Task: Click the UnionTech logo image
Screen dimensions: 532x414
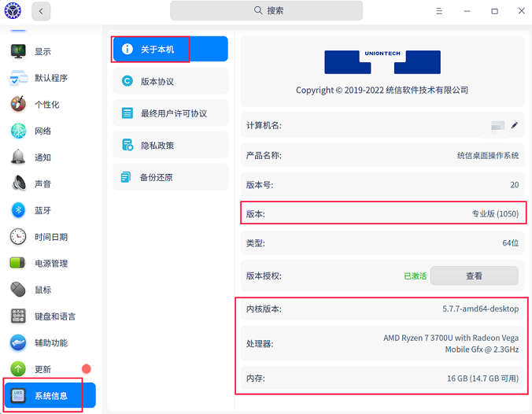Action: coord(382,61)
